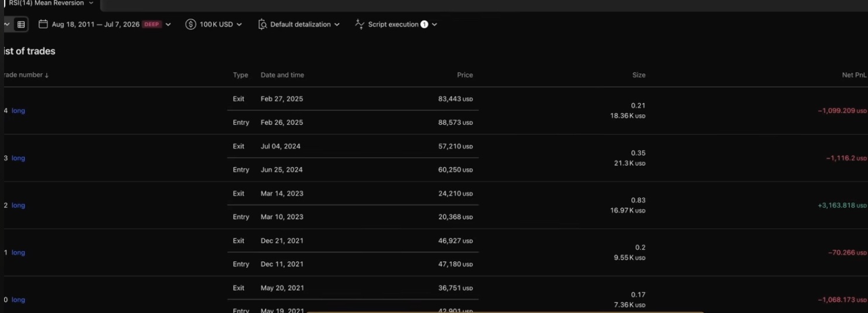This screenshot has width=868, height=313.
Task: Click the −1,116.2 USD net PnL value
Action: coord(846,158)
